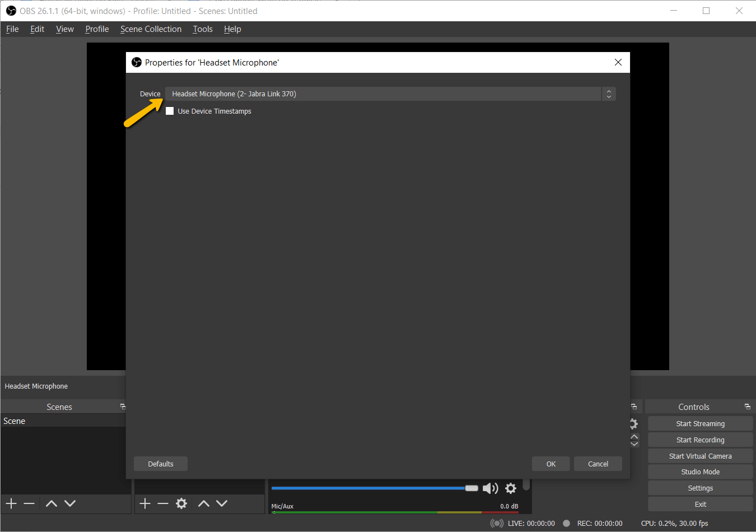Click the Defaults button

[161, 464]
